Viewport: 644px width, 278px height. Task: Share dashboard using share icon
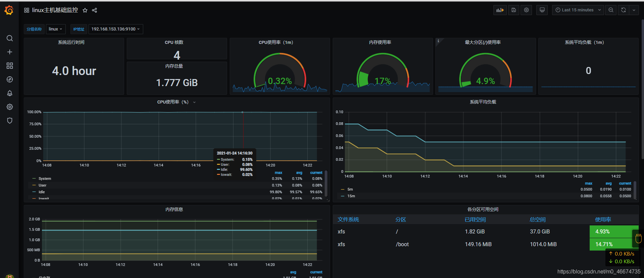coord(95,10)
